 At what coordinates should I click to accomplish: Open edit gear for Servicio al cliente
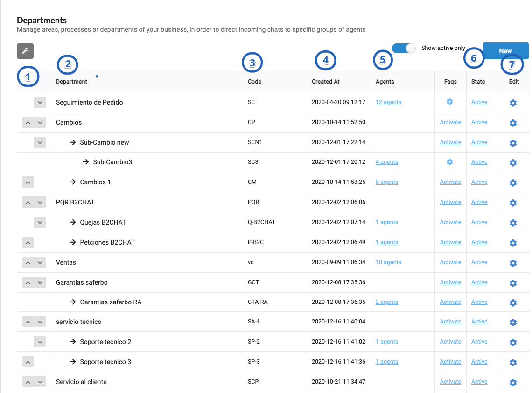tap(513, 382)
